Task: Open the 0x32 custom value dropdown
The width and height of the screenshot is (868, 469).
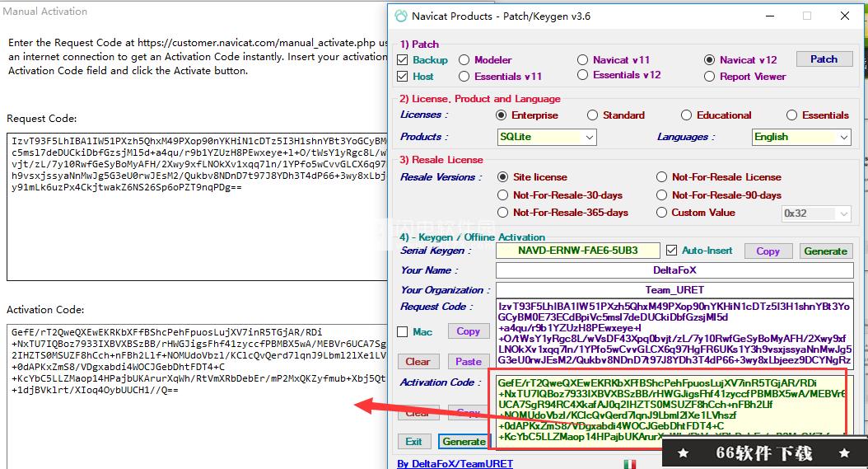Action: pos(816,213)
